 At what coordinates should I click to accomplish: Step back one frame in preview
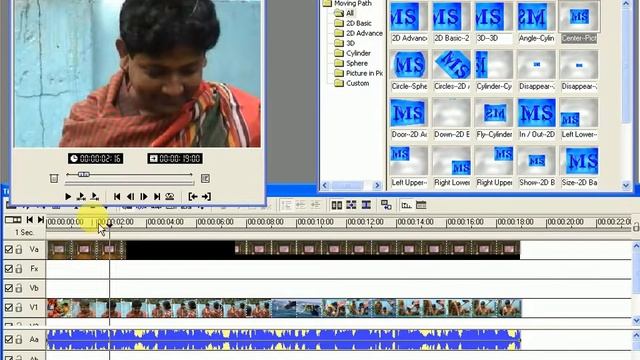pyautogui.click(x=130, y=197)
